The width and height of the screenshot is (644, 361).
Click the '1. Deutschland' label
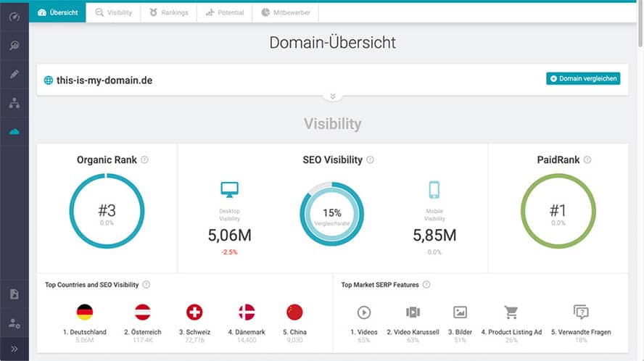[x=85, y=332]
